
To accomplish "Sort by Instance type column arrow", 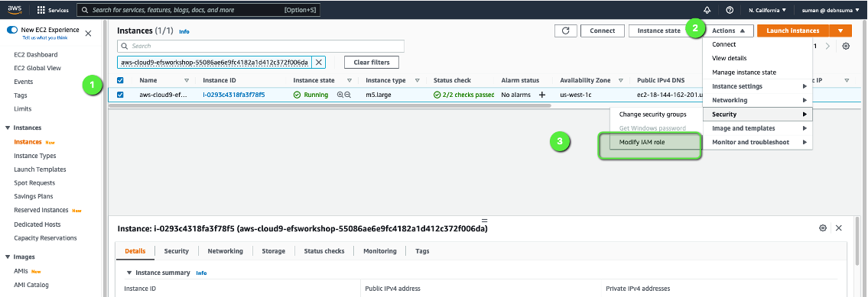I will [417, 80].
